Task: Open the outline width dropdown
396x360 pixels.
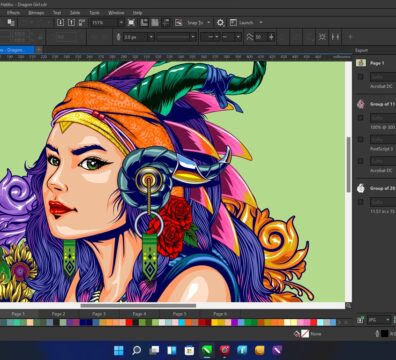Action: [151, 37]
